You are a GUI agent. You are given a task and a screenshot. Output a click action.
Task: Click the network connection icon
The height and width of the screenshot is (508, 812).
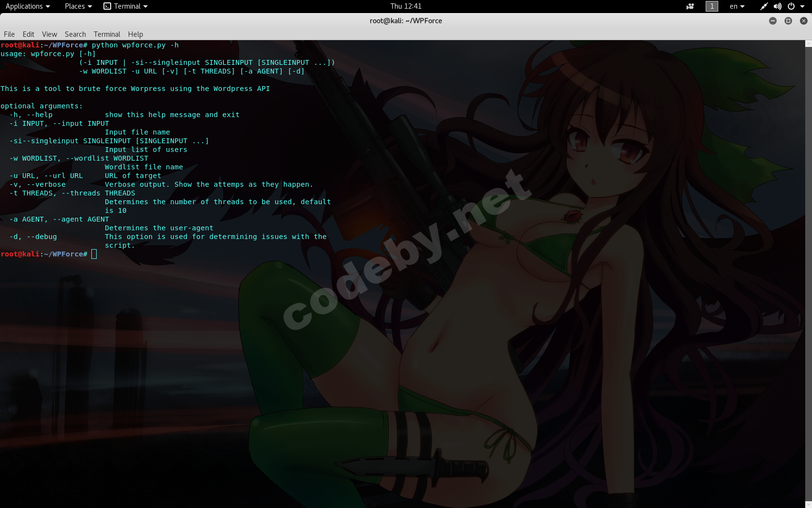click(764, 6)
